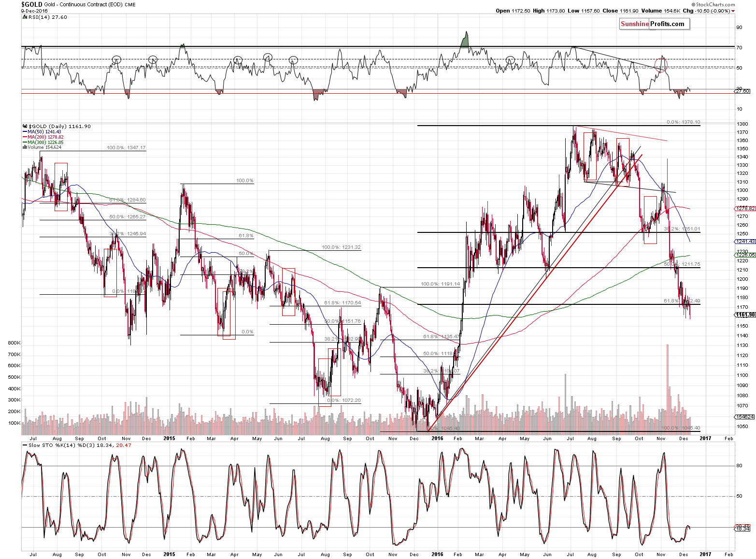Click the green overbought RSI peak above 70

coord(465,40)
